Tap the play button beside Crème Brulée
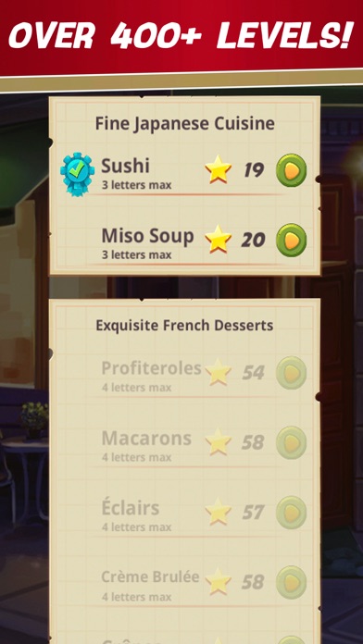The width and height of the screenshot is (363, 644). [291, 582]
